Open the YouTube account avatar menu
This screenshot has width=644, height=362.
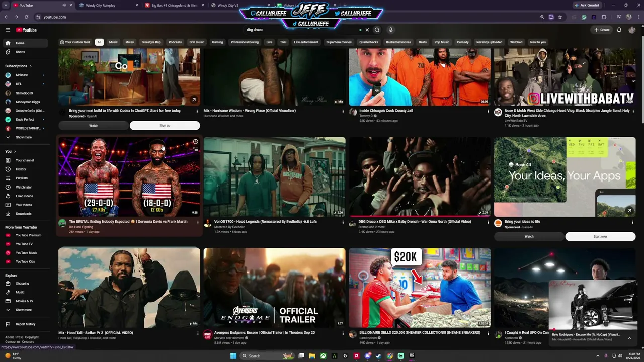632,30
